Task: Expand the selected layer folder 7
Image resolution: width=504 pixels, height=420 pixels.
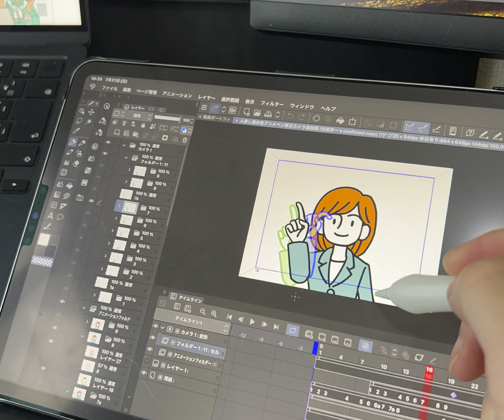Action: 119,205
